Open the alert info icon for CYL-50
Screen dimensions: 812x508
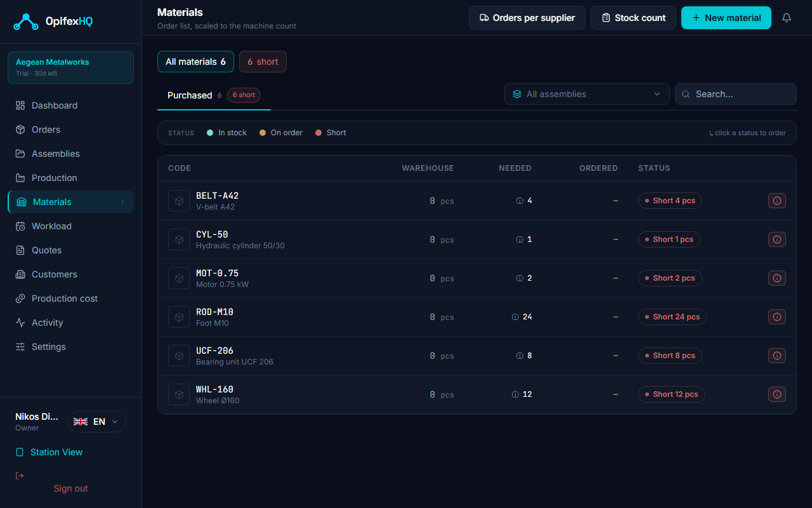777,239
